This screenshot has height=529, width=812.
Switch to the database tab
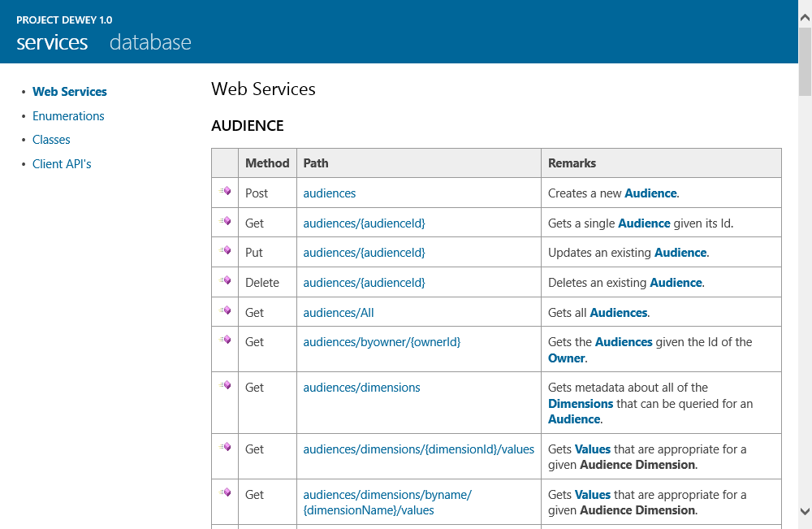(x=150, y=42)
